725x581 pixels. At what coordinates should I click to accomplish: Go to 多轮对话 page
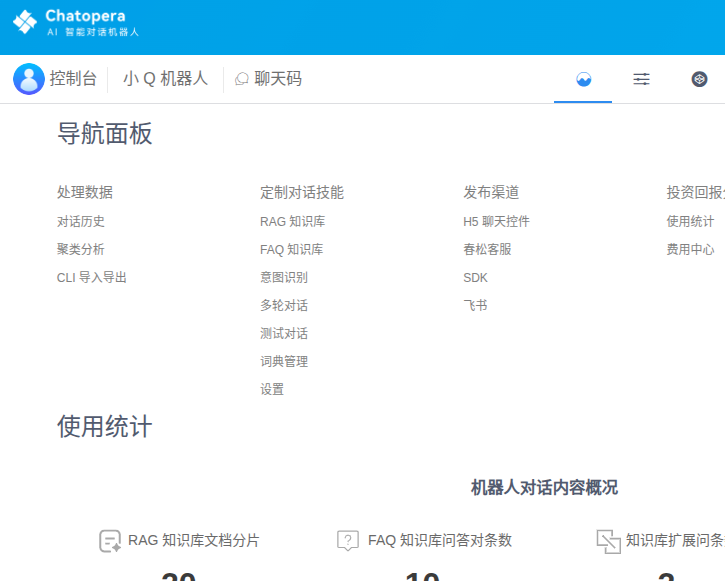pyautogui.click(x=284, y=306)
